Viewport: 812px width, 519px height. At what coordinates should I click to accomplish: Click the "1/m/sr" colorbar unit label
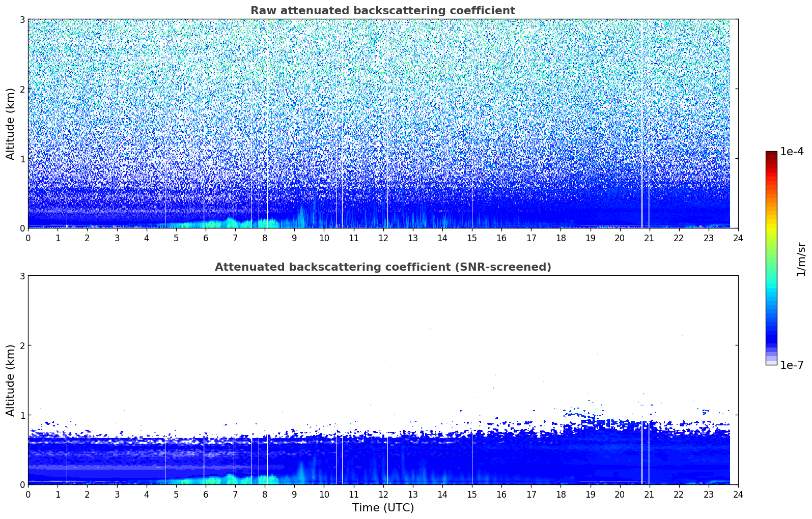pyautogui.click(x=801, y=259)
